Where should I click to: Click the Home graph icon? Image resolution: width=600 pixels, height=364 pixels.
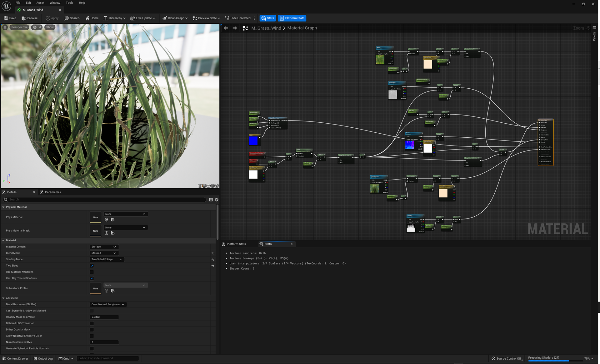click(87, 18)
